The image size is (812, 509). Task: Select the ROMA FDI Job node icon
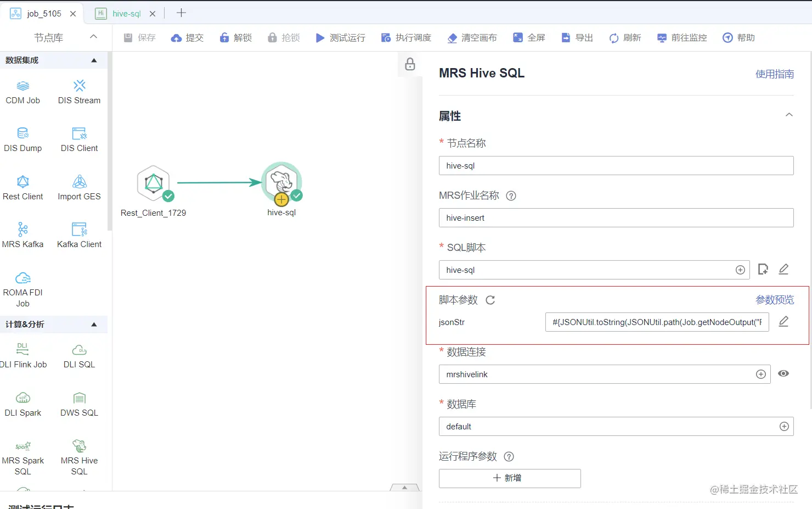point(23,278)
